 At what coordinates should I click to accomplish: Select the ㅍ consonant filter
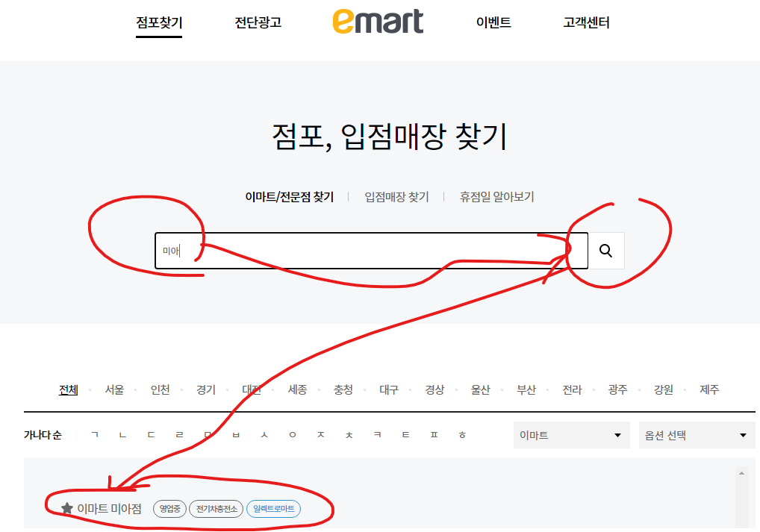[434, 434]
